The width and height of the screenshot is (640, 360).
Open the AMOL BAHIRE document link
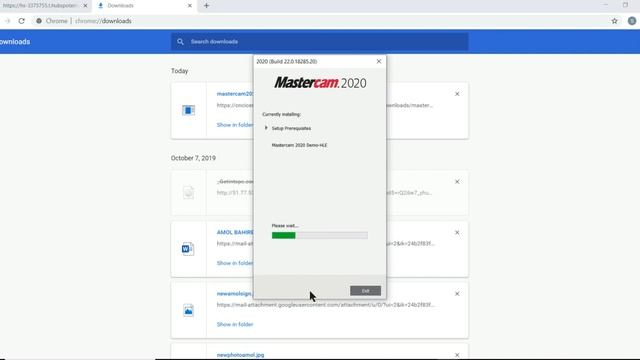(235, 232)
